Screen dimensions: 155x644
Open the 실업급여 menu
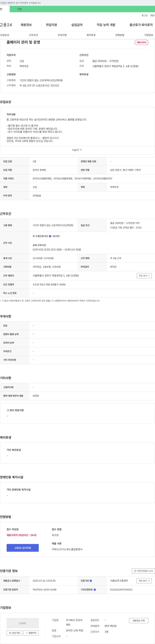77,25
